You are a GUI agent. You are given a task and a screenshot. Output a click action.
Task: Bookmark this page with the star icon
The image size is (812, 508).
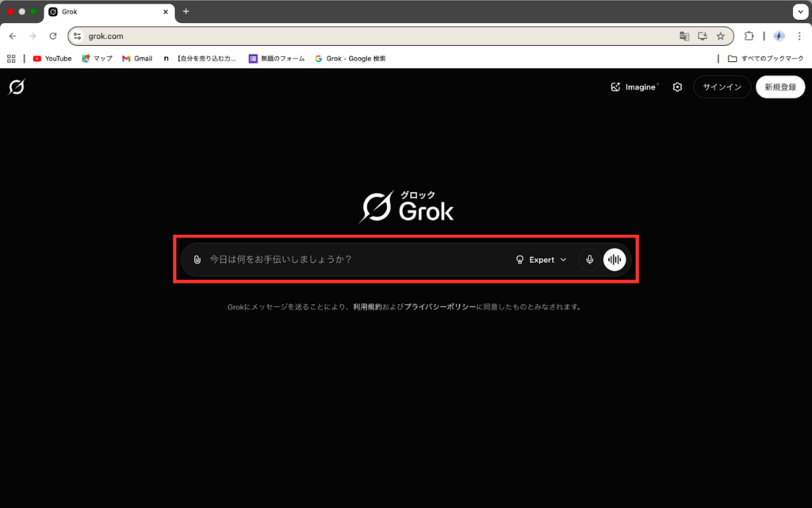point(720,36)
